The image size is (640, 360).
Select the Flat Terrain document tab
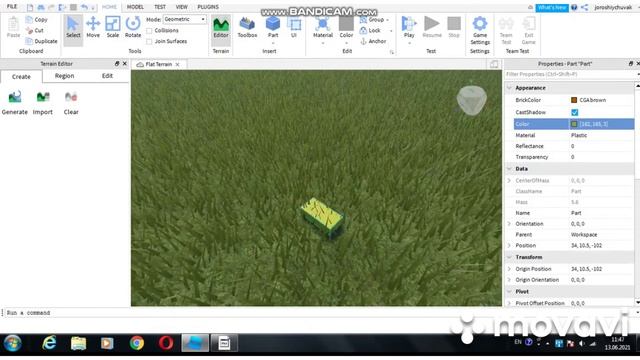[x=158, y=64]
